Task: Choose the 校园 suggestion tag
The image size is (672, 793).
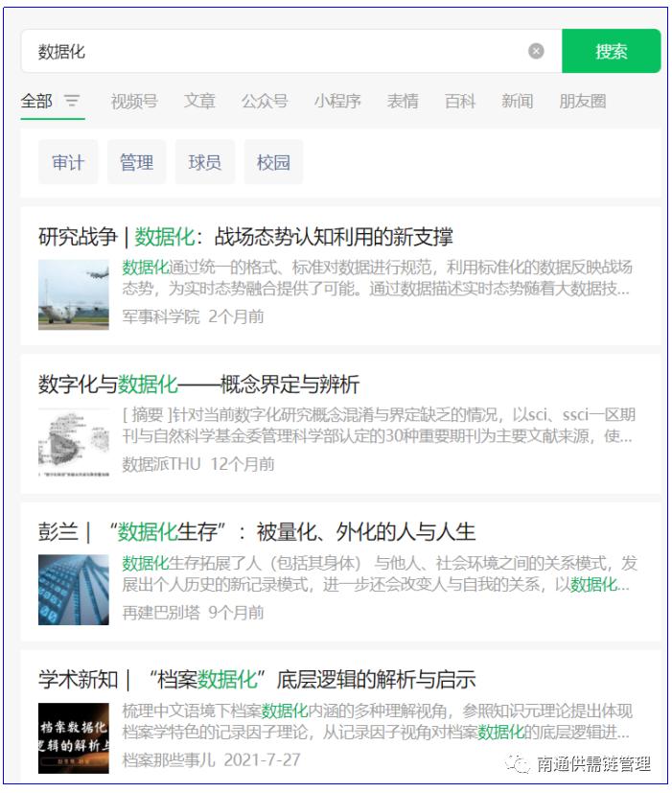Action: pyautogui.click(x=273, y=162)
